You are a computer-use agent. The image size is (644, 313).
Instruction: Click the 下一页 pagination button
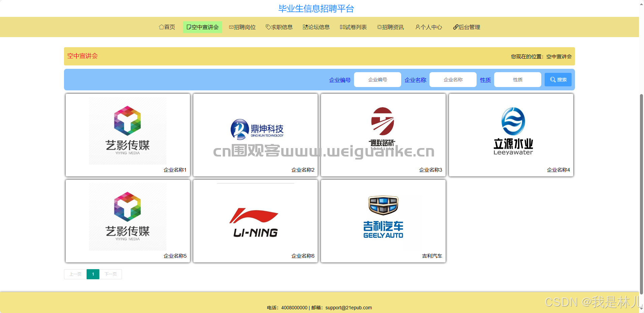click(110, 274)
